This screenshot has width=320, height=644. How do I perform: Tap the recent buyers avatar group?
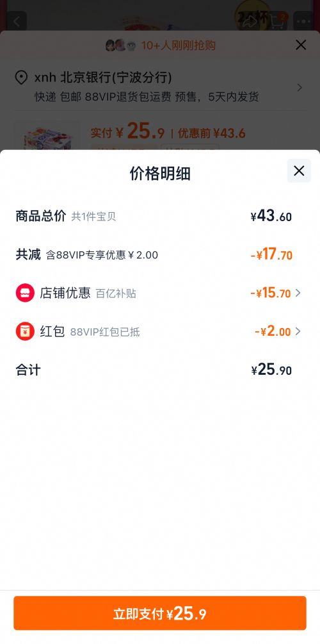(120, 45)
